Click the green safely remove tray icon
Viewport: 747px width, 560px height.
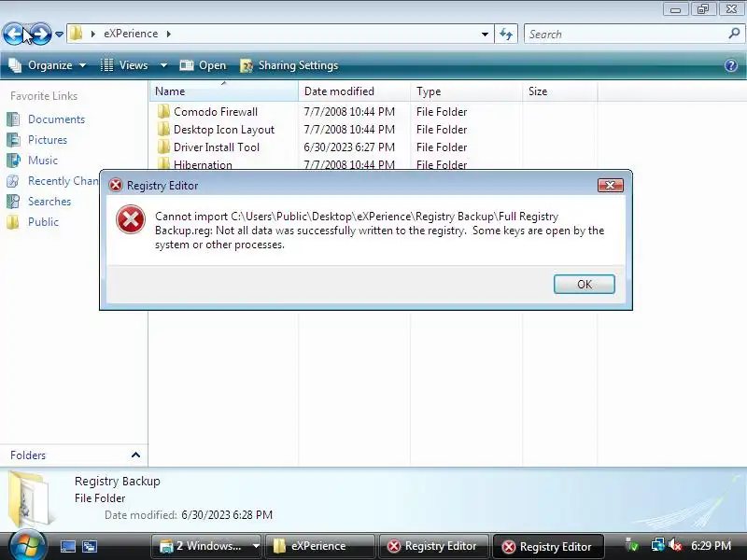click(x=632, y=545)
